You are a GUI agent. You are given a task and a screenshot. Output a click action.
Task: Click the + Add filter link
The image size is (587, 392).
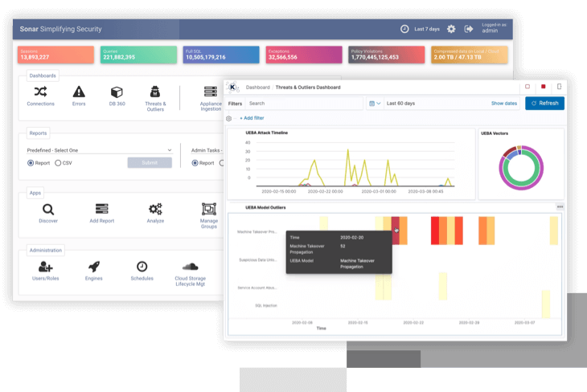pos(252,118)
